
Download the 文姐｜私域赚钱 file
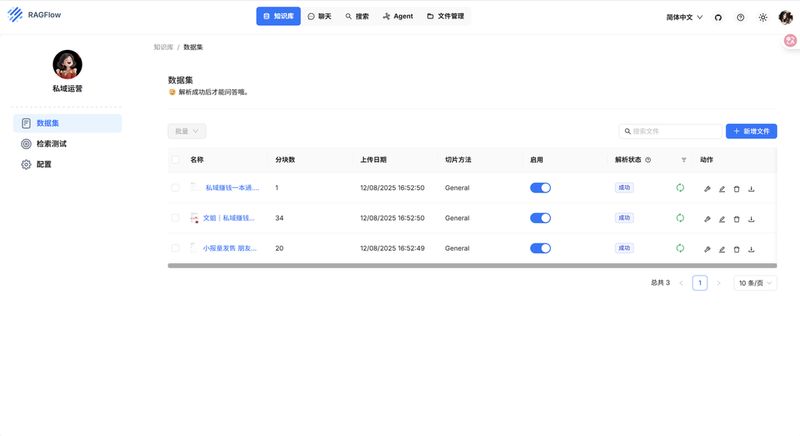[751, 219]
